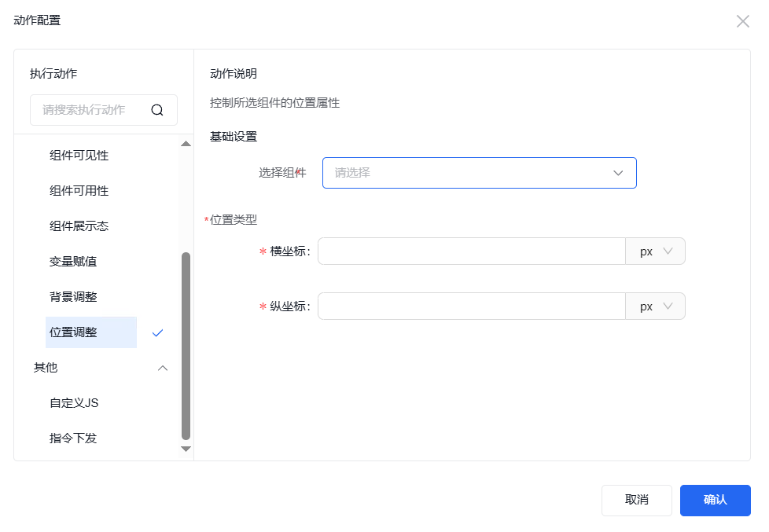Click the 横坐标 input field
Screen dimensions: 769x532
tap(472, 251)
